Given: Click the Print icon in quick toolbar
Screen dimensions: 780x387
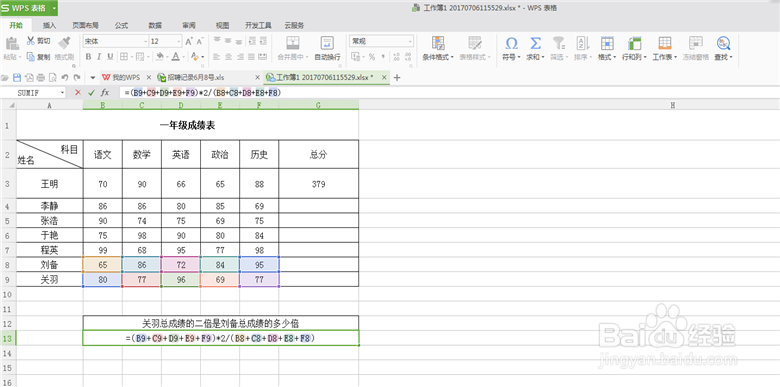Looking at the screenshot, I should (41, 78).
